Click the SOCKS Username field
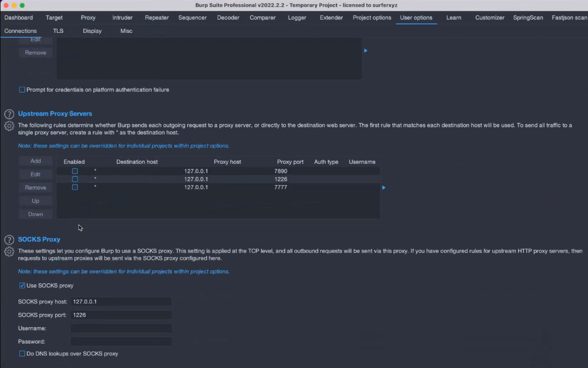This screenshot has height=368, width=588. point(121,328)
